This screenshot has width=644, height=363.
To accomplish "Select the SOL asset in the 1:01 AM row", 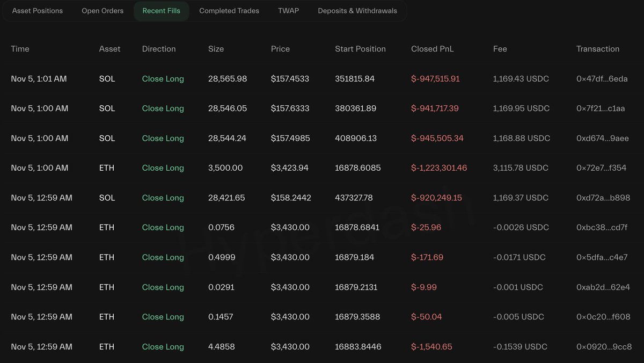I will click(107, 79).
